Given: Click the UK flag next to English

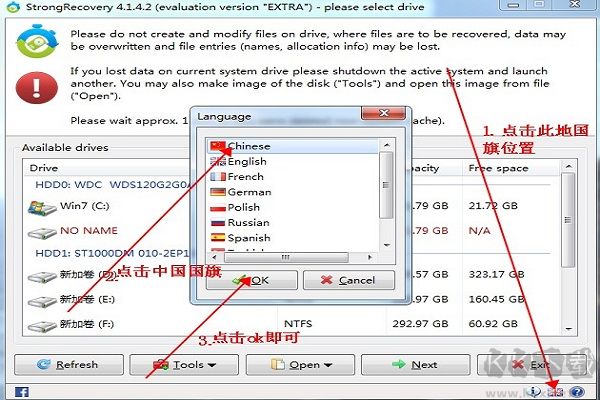Looking at the screenshot, I should point(218,162).
